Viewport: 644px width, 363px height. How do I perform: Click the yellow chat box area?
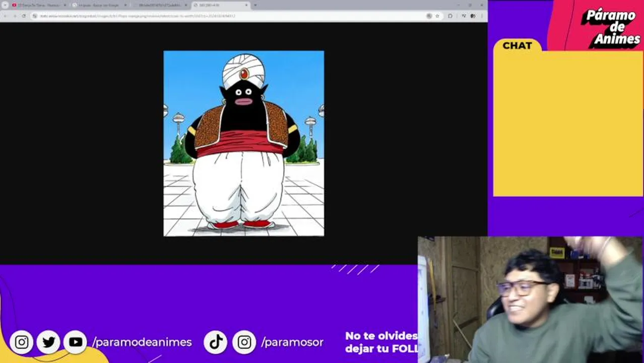(568, 124)
